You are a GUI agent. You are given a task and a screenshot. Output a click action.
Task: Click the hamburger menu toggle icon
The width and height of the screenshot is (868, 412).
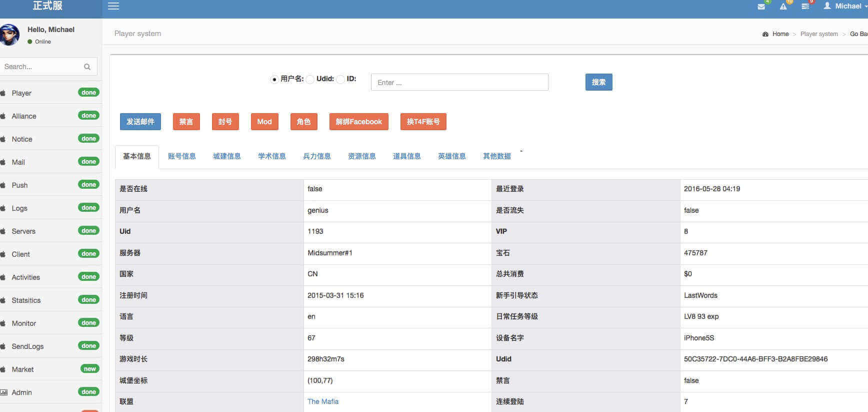click(113, 6)
